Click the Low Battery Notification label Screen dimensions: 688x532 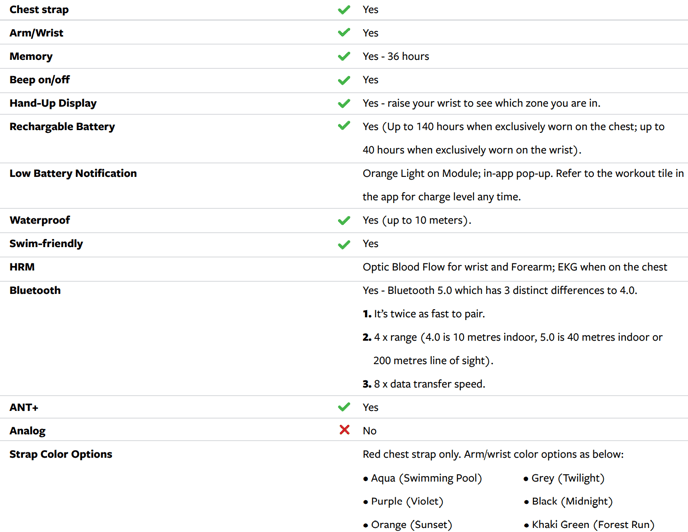click(73, 173)
